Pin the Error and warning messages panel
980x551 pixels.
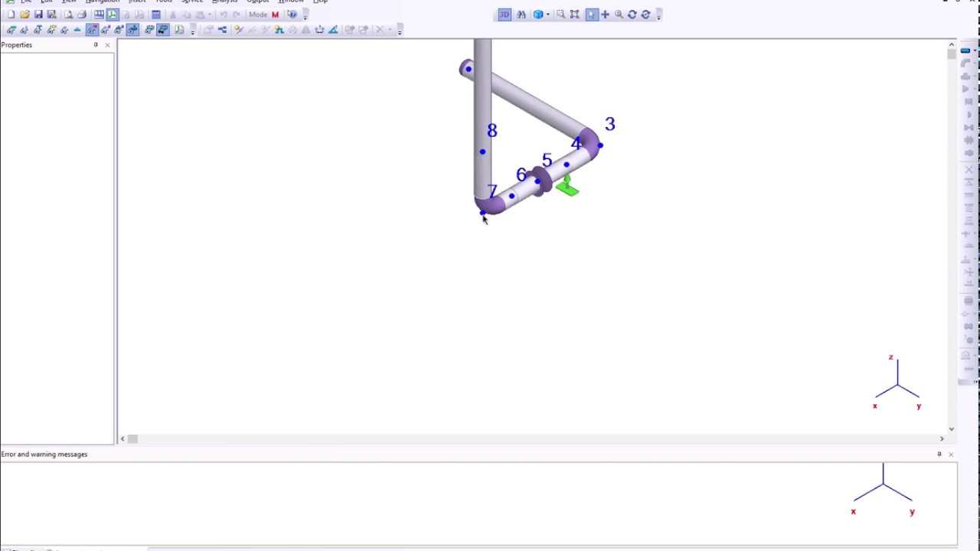(x=939, y=455)
